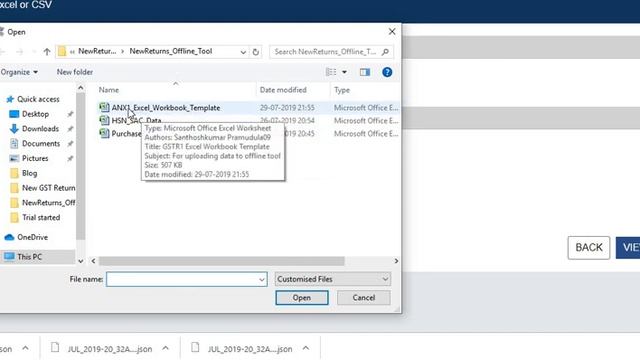The height and width of the screenshot is (360, 640).
Task: Open the first JUL_2019-20_32A json download
Action: click(x=110, y=349)
